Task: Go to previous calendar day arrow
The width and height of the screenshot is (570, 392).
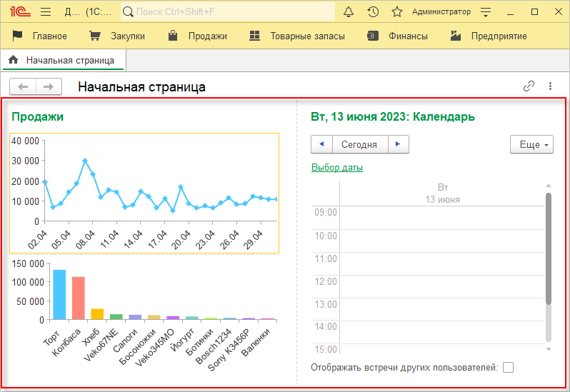Action: [x=321, y=144]
